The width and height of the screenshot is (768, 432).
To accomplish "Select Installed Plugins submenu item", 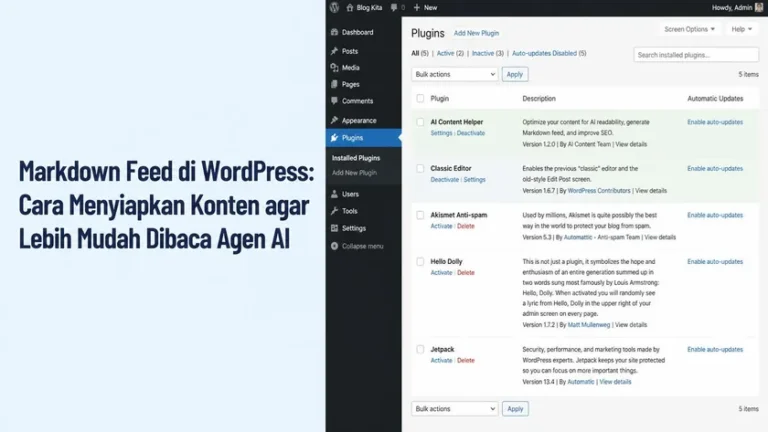I will [x=356, y=158].
